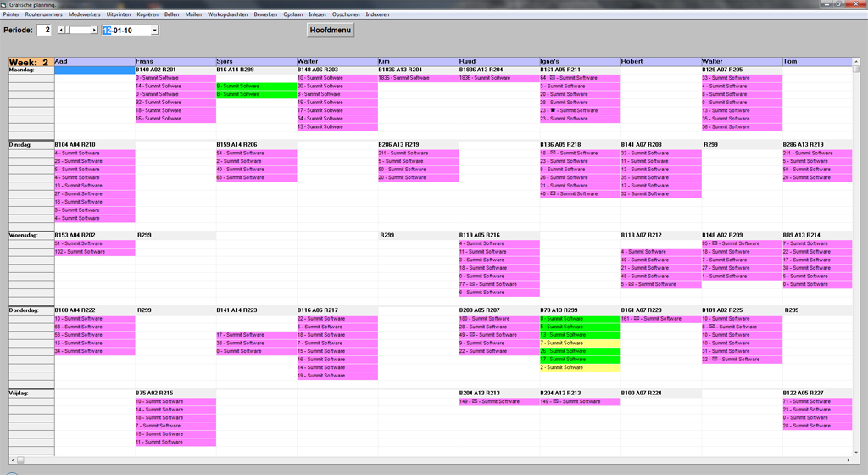The image size is (868, 475).
Task: Click the envelope icon in Robert's Thursday entry 161
Action: coord(637,319)
